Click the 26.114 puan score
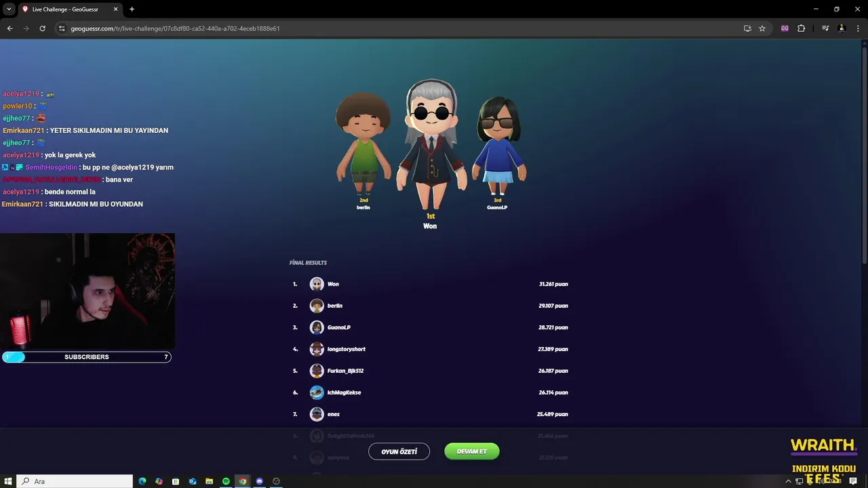The image size is (868, 488). coord(553,392)
